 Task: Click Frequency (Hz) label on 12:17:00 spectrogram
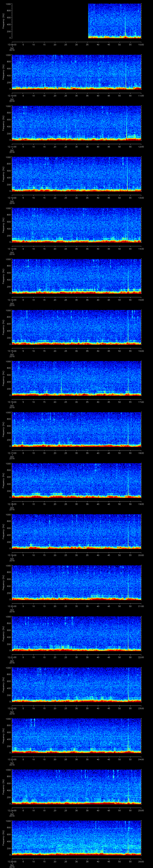click(x=4, y=429)
